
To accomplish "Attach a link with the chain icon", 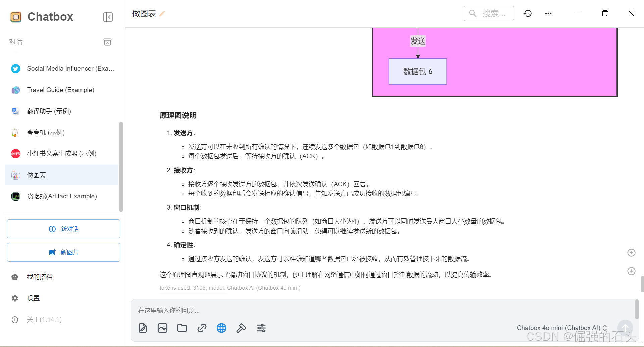I will (x=202, y=328).
